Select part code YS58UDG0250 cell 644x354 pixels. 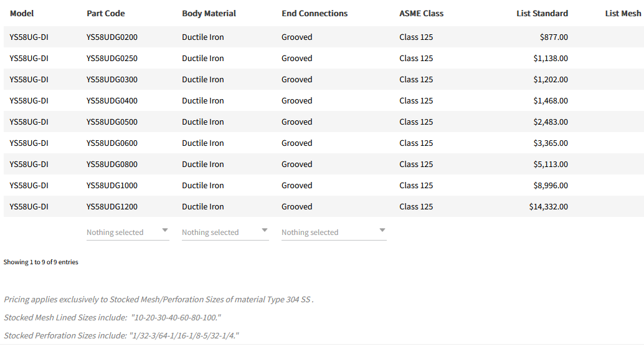click(112, 59)
